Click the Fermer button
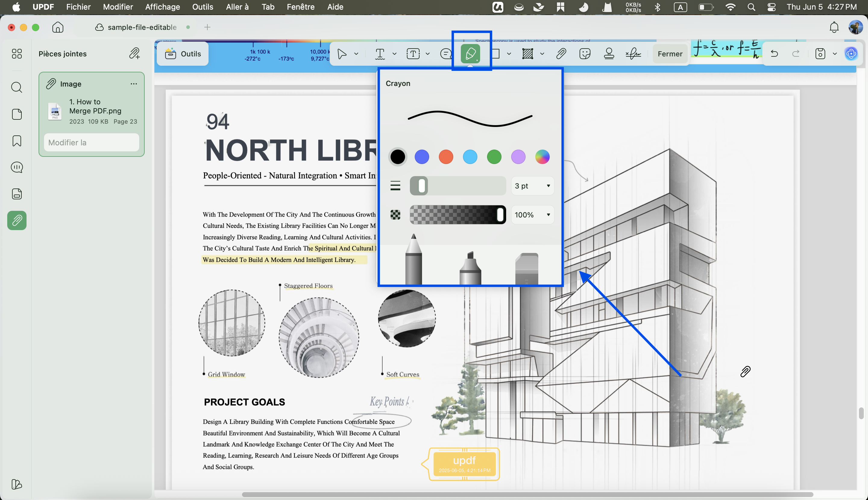Screen dimensions: 868x500 pyautogui.click(x=670, y=54)
